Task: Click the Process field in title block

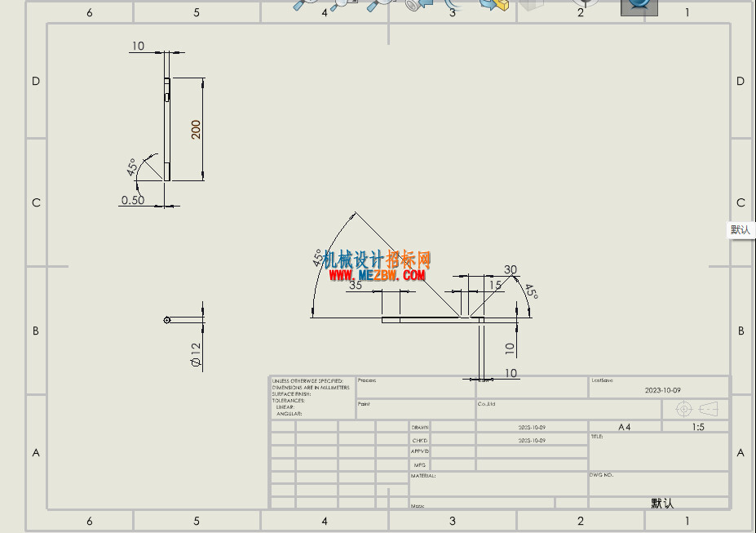Action: pos(416,388)
